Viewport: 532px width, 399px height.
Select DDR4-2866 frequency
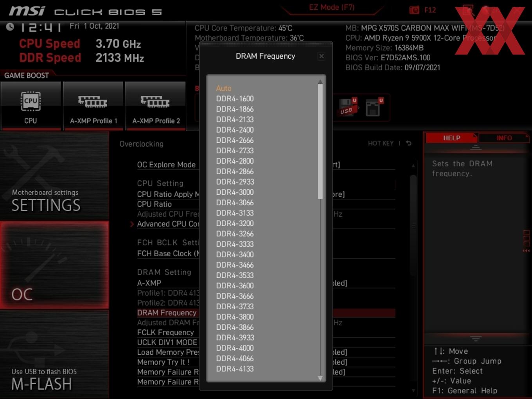coord(235,171)
